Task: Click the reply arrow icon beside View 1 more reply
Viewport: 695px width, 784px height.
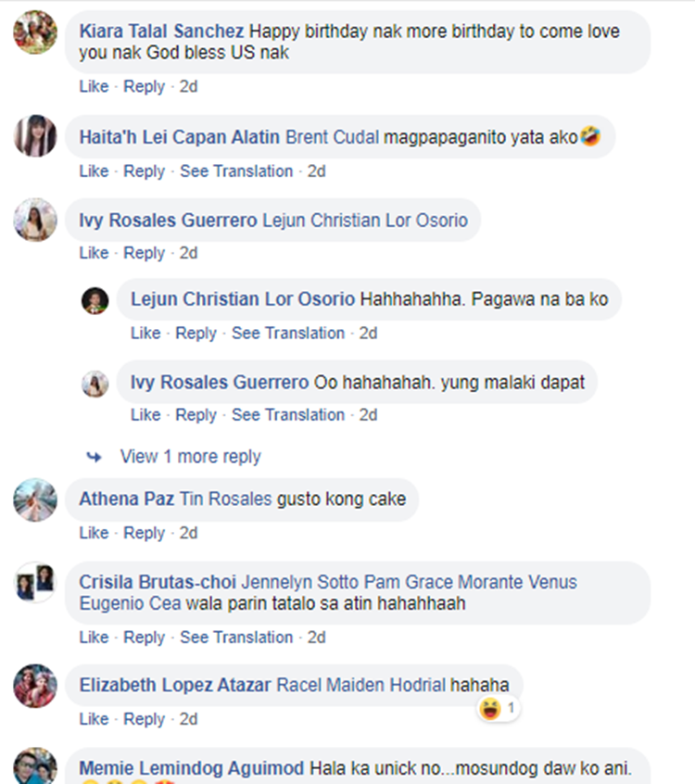Action: point(94,457)
